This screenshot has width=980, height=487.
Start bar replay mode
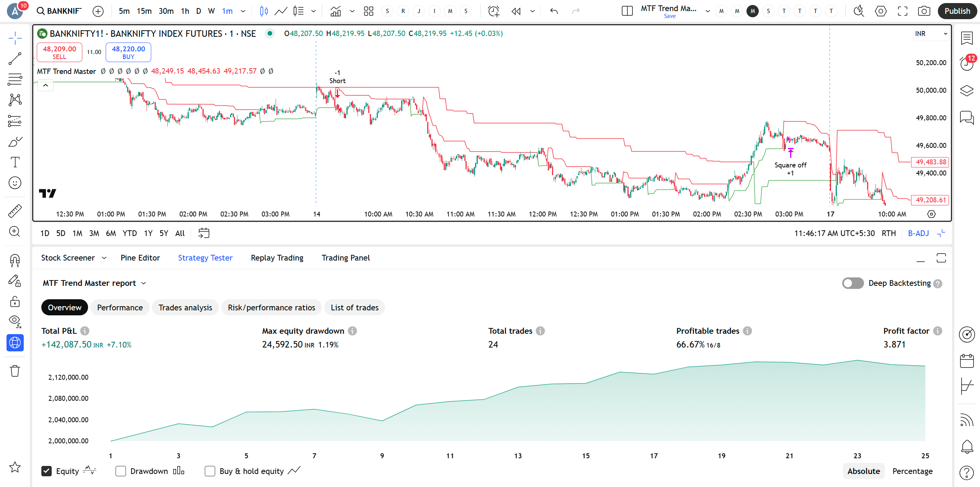[x=516, y=11]
